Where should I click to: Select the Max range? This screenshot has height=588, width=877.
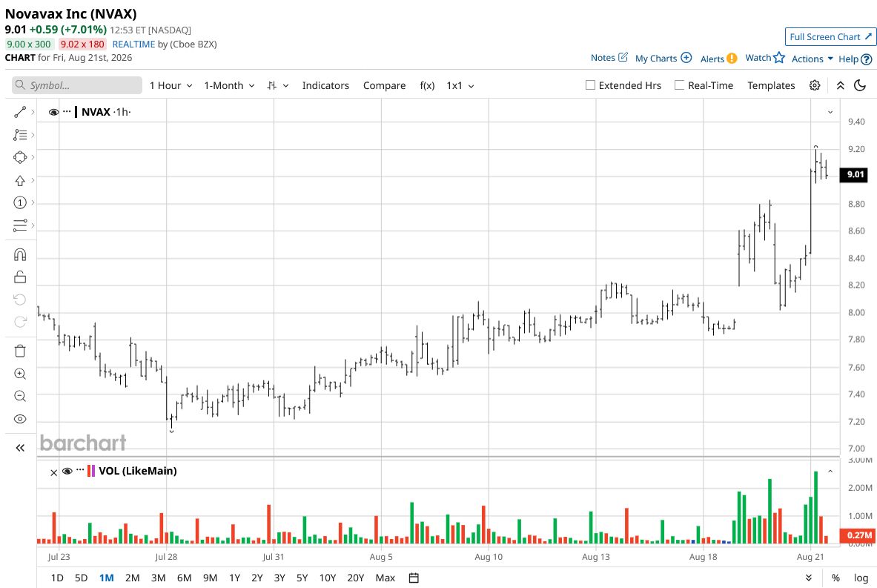point(385,578)
